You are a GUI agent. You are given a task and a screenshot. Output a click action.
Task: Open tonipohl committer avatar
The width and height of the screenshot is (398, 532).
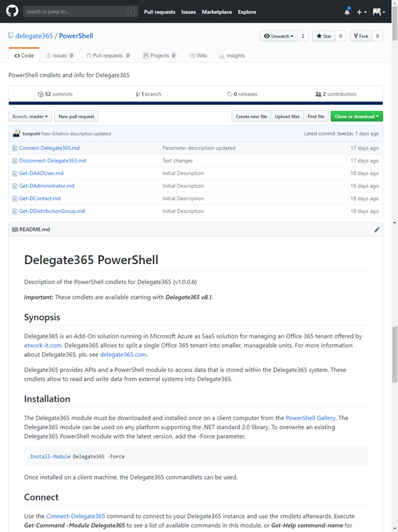click(x=17, y=133)
